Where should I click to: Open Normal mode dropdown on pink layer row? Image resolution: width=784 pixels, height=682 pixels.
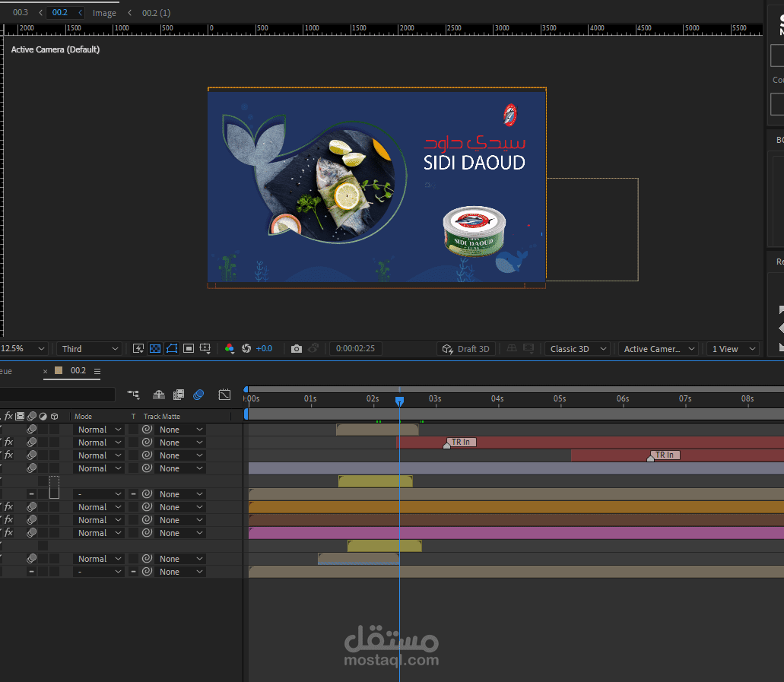click(99, 533)
